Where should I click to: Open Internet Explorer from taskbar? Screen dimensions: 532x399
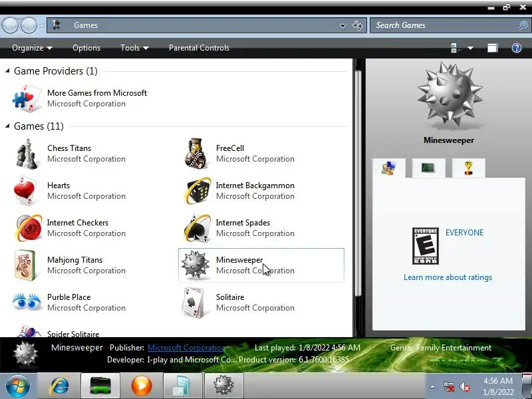[59, 386]
